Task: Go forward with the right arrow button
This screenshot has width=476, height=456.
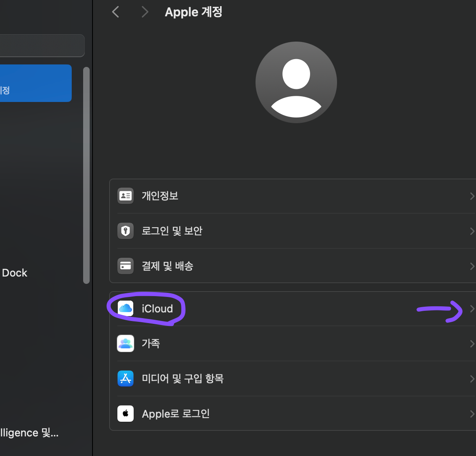Action: (145, 12)
